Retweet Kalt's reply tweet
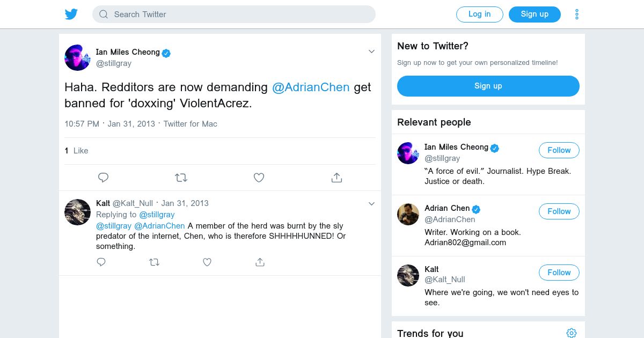Screen dimensions: 644x338 click(154, 262)
